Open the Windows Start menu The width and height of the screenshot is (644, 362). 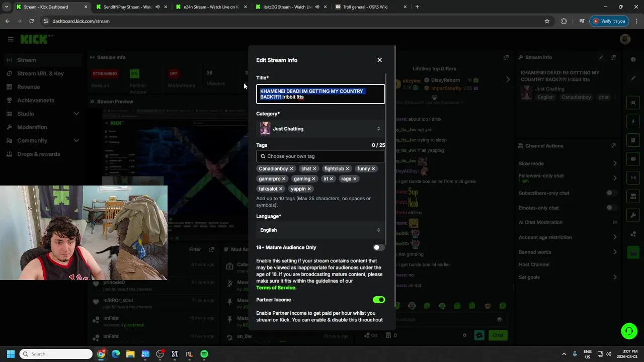[x=11, y=354]
